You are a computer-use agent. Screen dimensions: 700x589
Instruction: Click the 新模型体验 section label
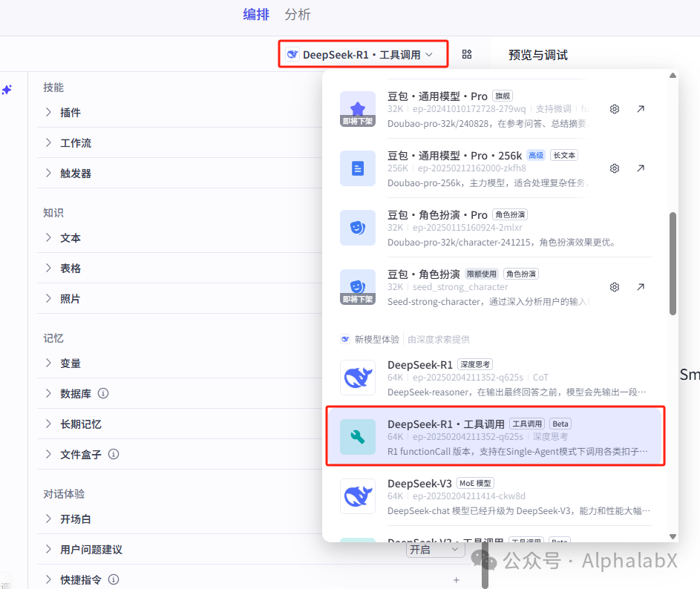[x=377, y=339]
